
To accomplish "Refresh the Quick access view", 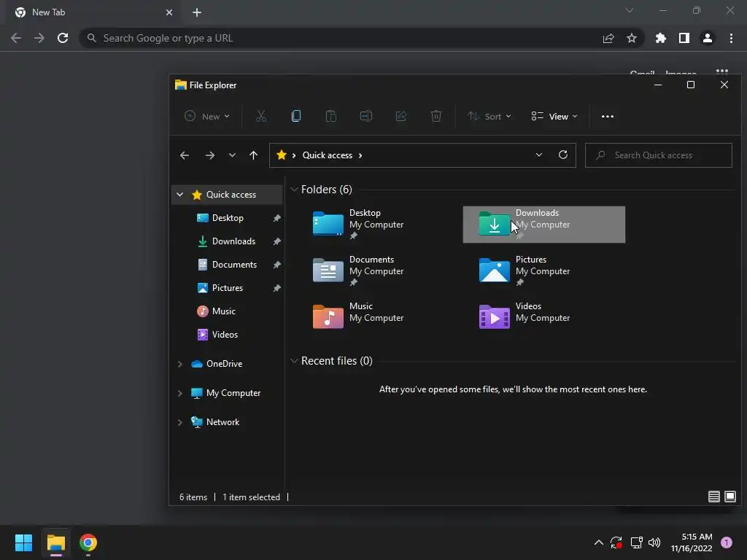I will click(562, 155).
